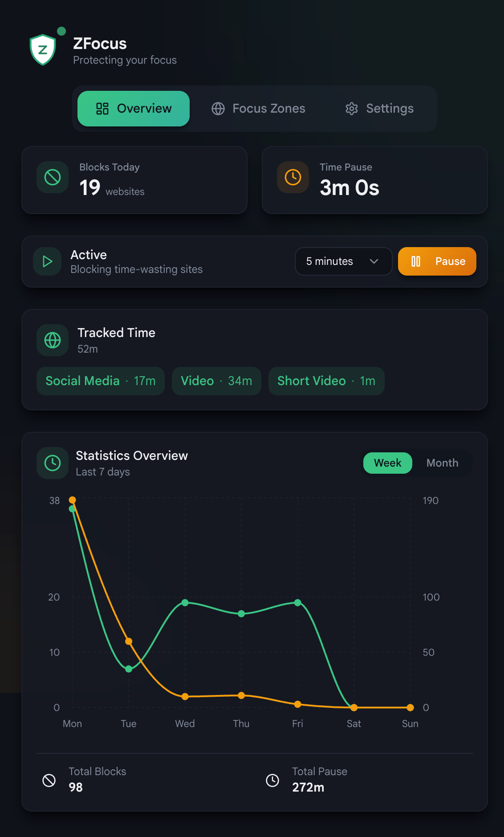Click the block icon next to Total Blocks
504x837 pixels.
50,779
